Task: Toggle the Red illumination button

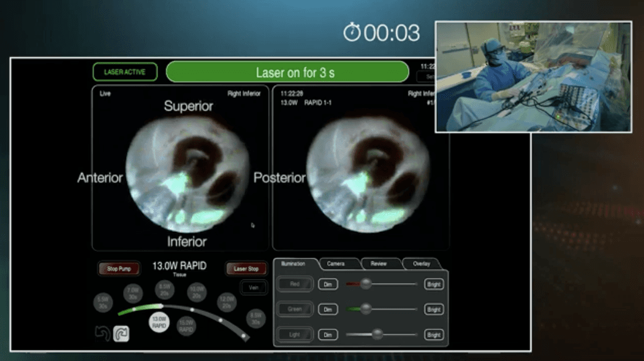Action: pyautogui.click(x=295, y=284)
